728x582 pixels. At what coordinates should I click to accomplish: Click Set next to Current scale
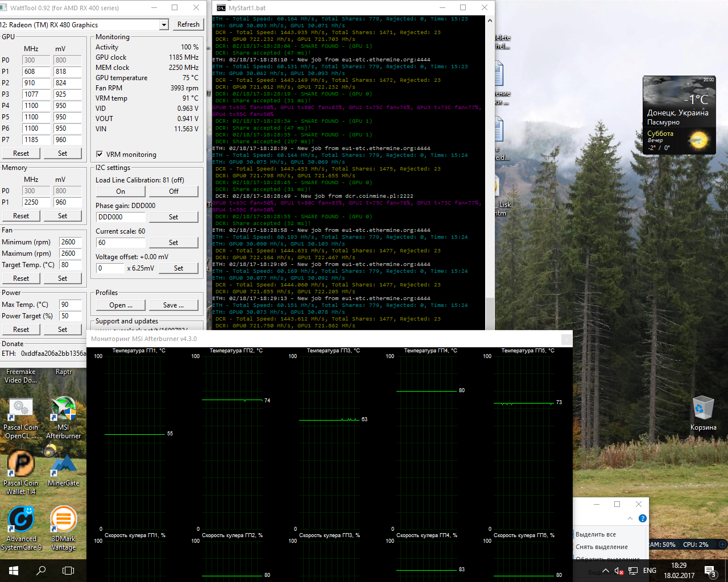click(x=173, y=243)
